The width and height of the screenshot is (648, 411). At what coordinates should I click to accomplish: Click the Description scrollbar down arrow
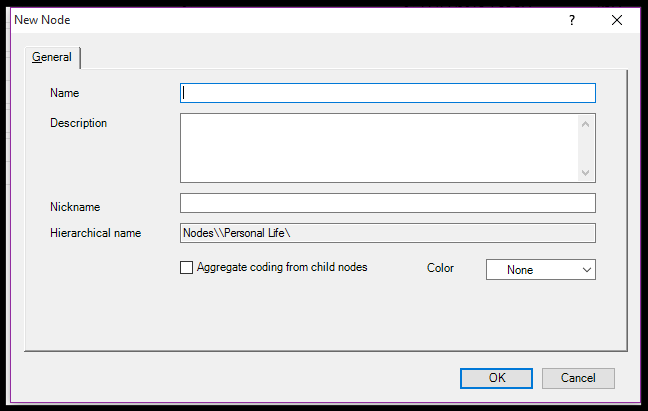tap(586, 172)
